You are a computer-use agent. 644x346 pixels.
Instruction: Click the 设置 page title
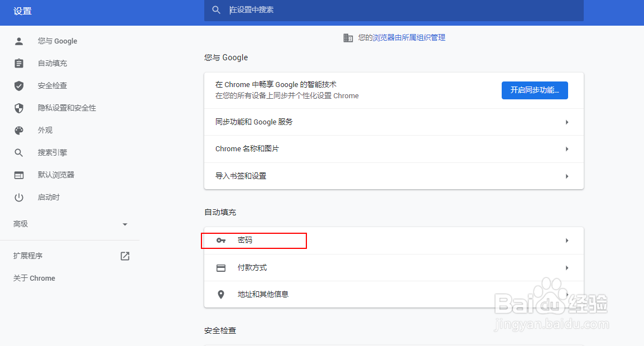(x=22, y=11)
